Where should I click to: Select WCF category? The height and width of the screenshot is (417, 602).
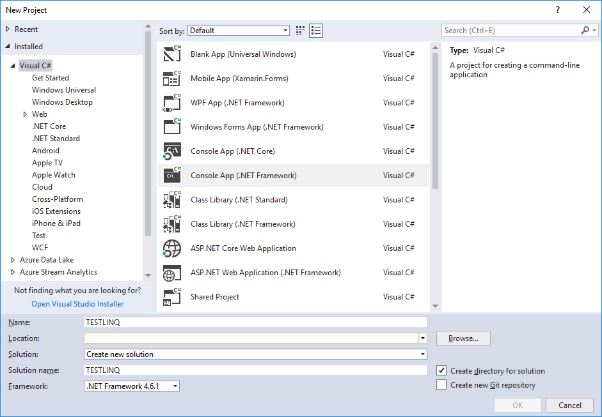point(40,247)
